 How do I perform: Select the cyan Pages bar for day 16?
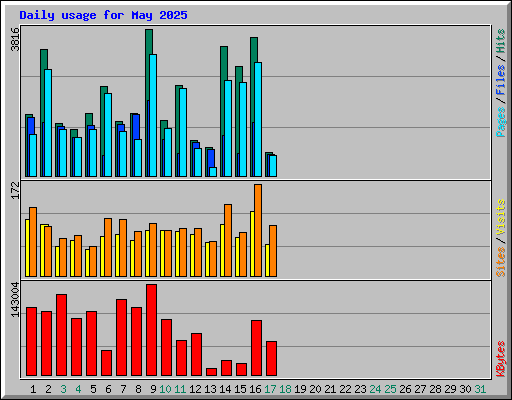point(258,119)
